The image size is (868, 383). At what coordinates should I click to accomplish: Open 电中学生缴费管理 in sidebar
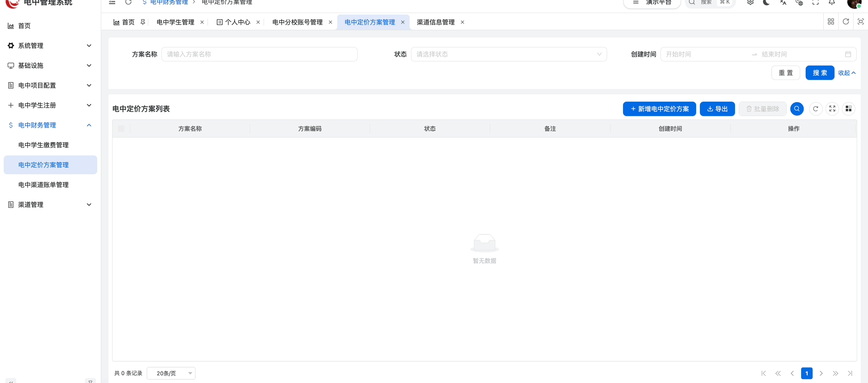coord(50,145)
